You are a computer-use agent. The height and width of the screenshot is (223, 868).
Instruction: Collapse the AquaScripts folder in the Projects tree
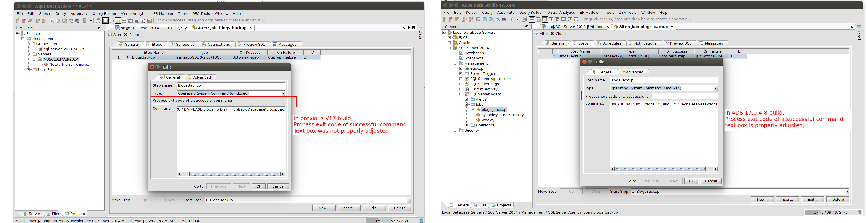coord(29,44)
